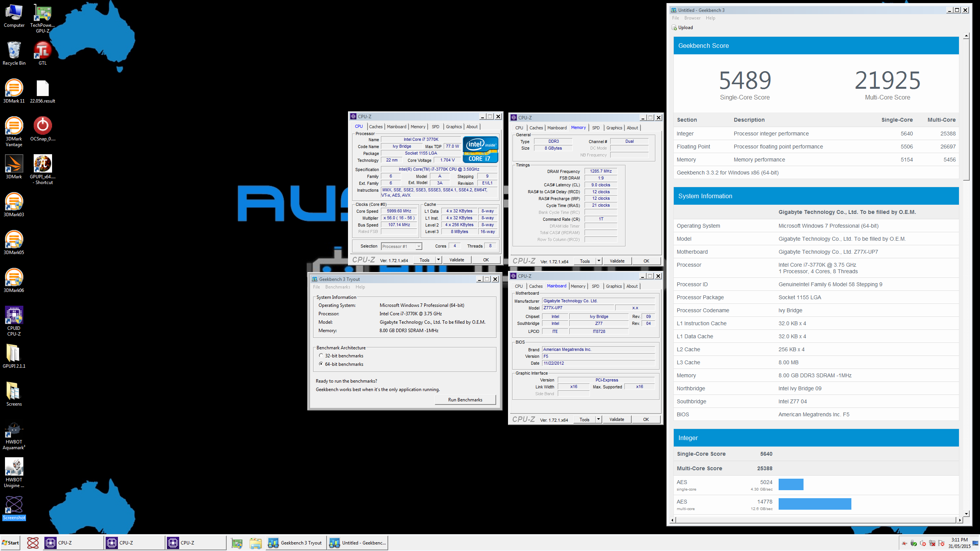Switch to Untitled - Geekbench taskbar button

358,543
